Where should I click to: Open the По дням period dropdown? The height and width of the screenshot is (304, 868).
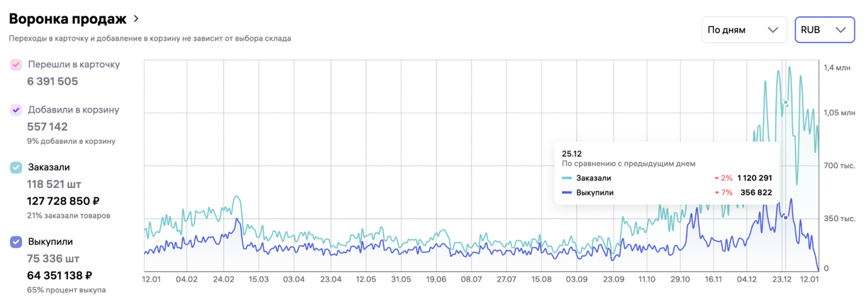(744, 30)
